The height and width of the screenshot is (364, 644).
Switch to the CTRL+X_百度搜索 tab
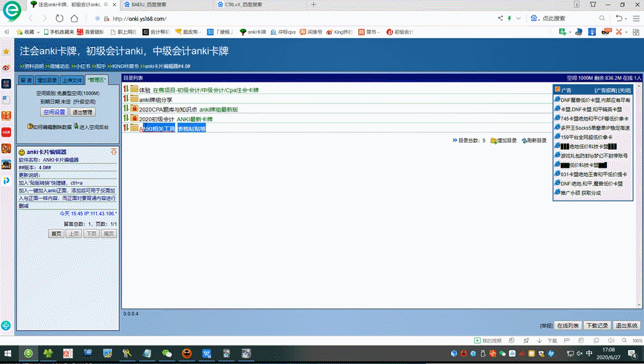(x=260, y=5)
